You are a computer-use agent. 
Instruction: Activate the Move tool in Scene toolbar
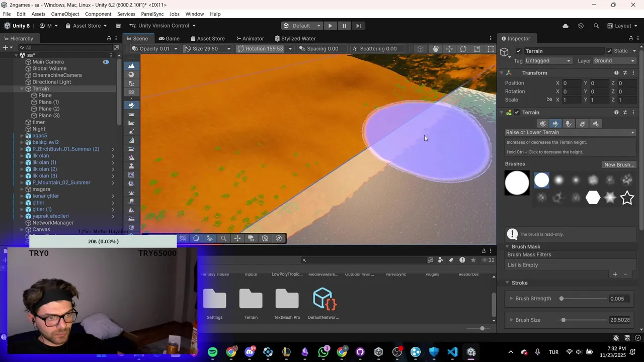click(449, 49)
